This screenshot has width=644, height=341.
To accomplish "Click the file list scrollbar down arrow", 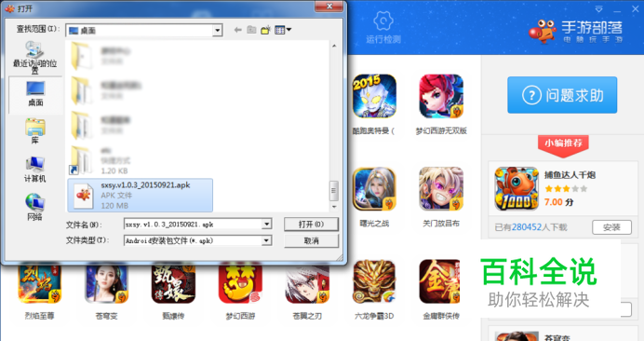I will [x=334, y=207].
